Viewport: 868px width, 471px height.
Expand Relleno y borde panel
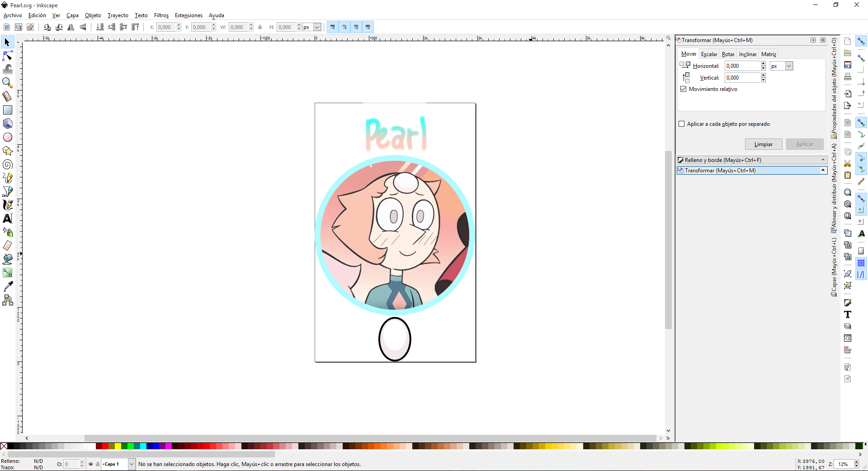click(752, 160)
